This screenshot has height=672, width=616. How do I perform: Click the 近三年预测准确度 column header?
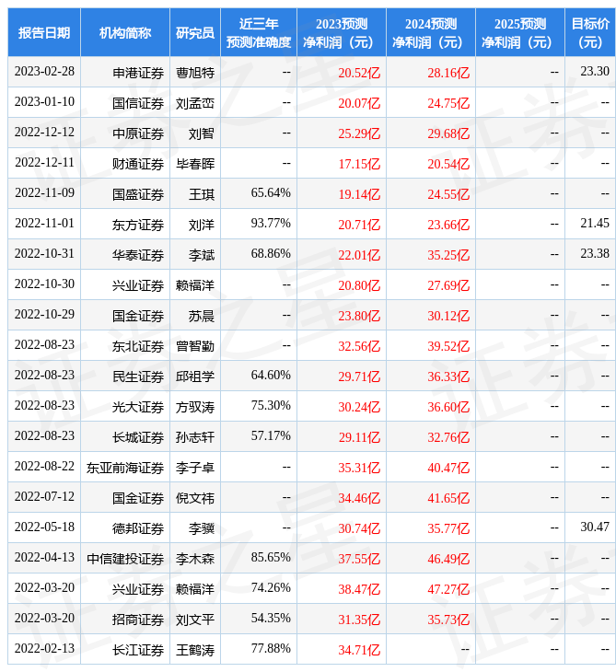259,32
